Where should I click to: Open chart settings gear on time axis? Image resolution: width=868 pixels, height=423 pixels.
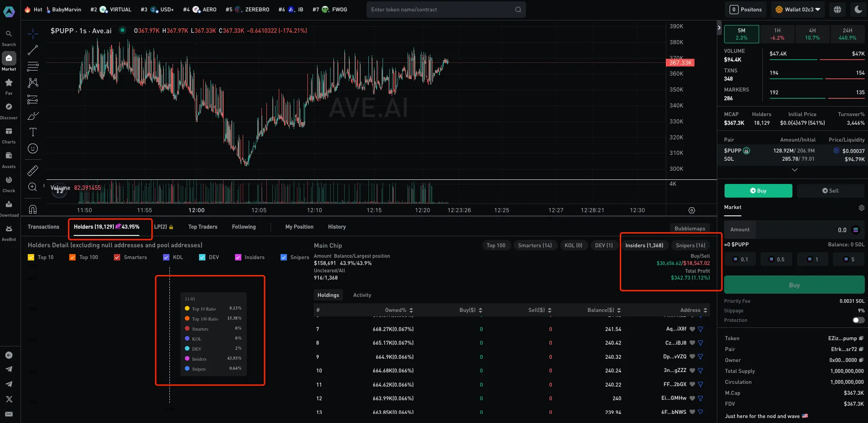click(x=692, y=210)
